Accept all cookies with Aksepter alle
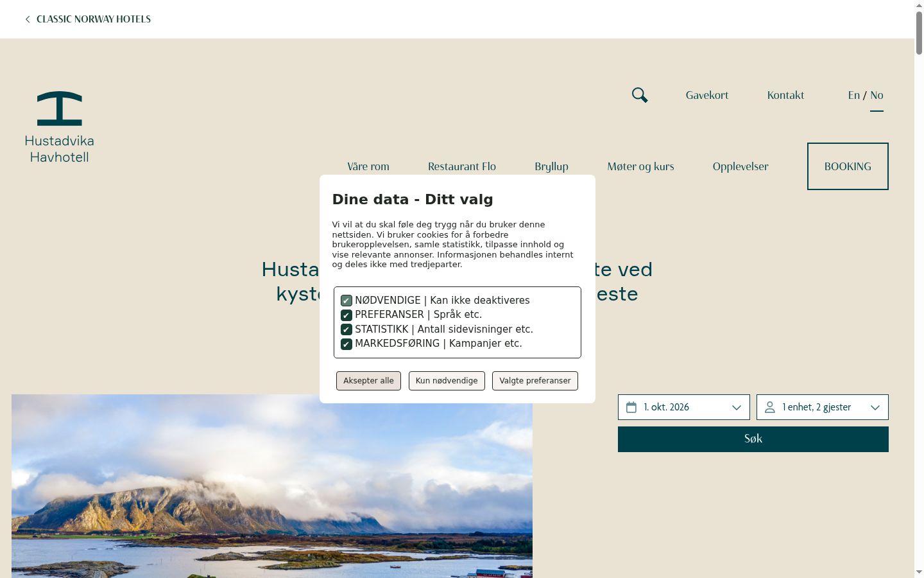The image size is (924, 578). (x=368, y=381)
